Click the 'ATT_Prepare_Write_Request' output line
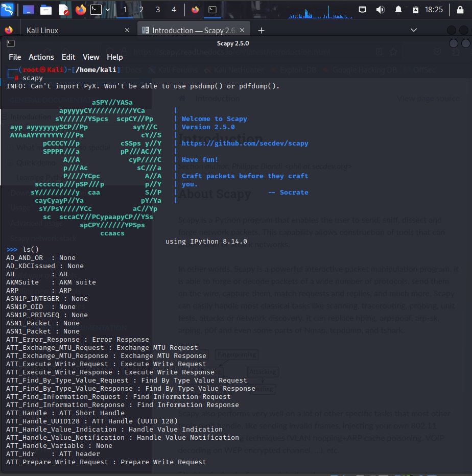This screenshot has height=476, width=472. (106, 462)
